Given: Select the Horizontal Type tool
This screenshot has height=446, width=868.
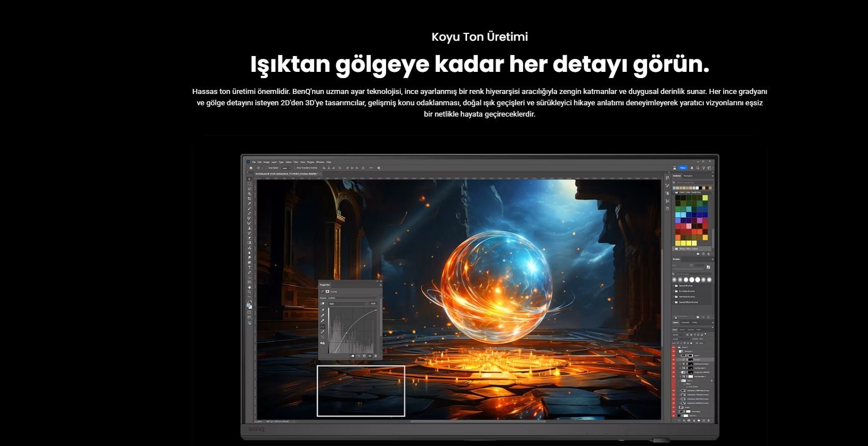Looking at the screenshot, I should click(x=250, y=267).
